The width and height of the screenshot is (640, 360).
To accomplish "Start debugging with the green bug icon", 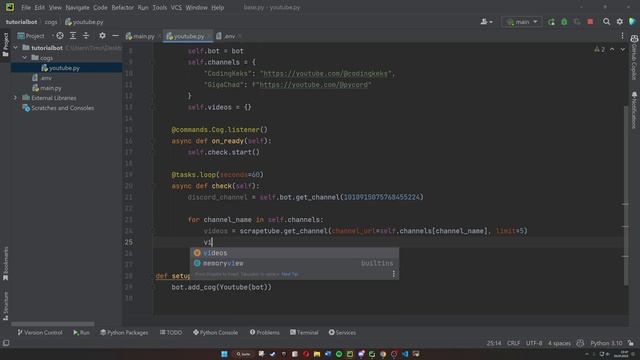I will (564, 22).
